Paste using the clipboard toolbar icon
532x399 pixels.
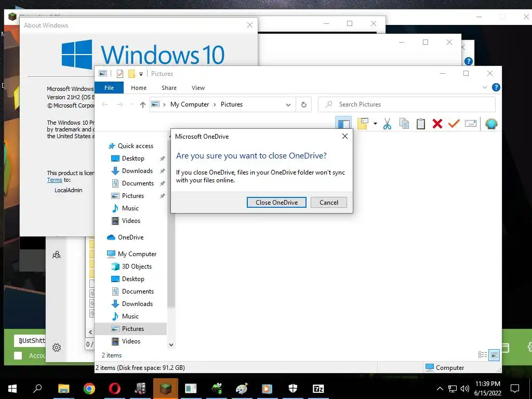(x=421, y=124)
